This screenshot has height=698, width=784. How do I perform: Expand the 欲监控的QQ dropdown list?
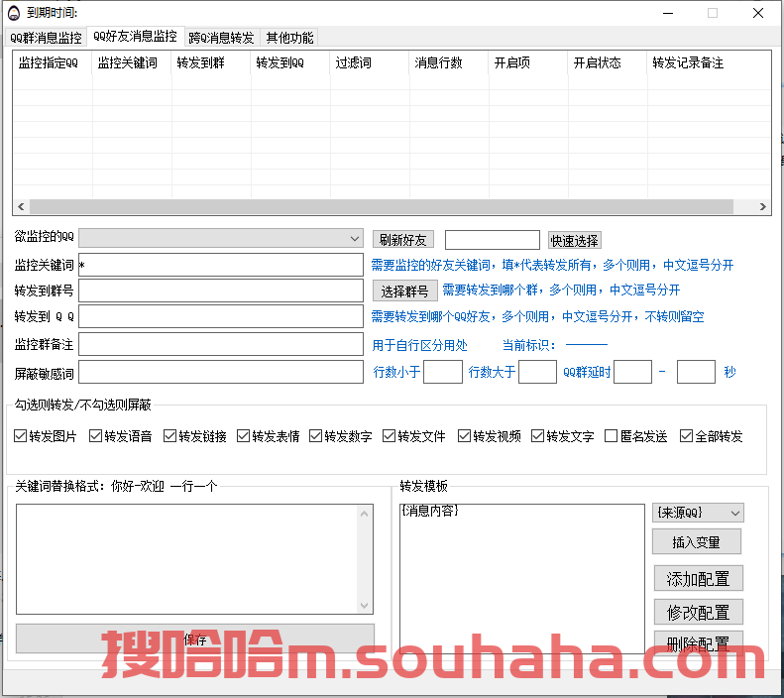[x=355, y=239]
